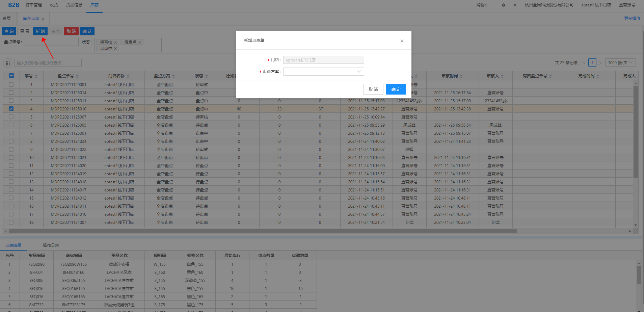Remove the 待盘点 status tag
Screen dimensions: 644x312
coord(140,42)
